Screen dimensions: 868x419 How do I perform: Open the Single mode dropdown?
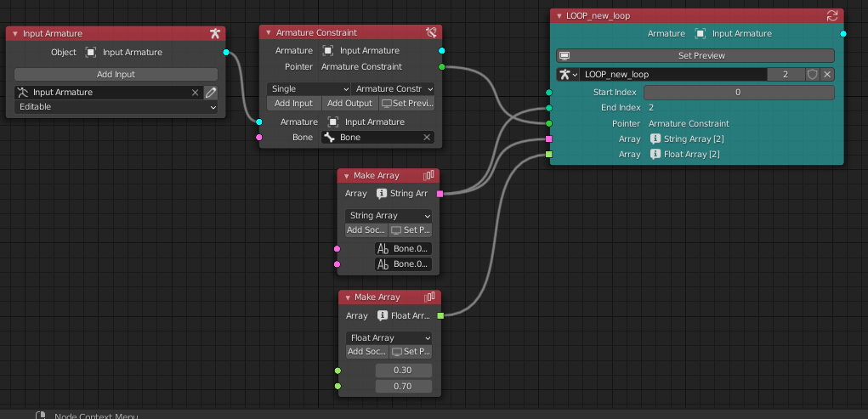click(309, 88)
